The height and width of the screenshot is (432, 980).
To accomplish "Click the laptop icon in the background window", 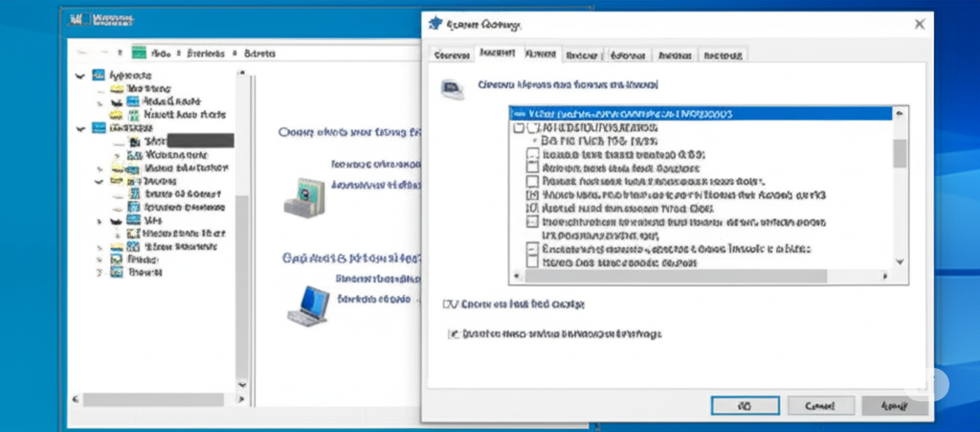I will point(309,306).
